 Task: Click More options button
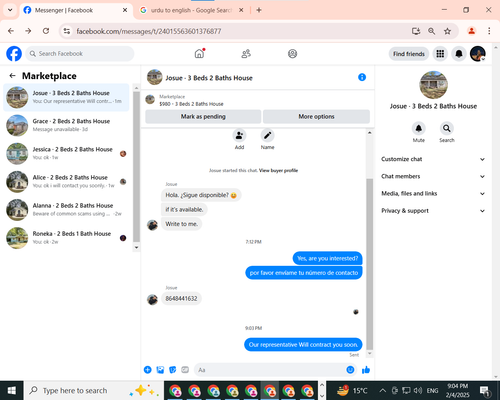point(316,117)
